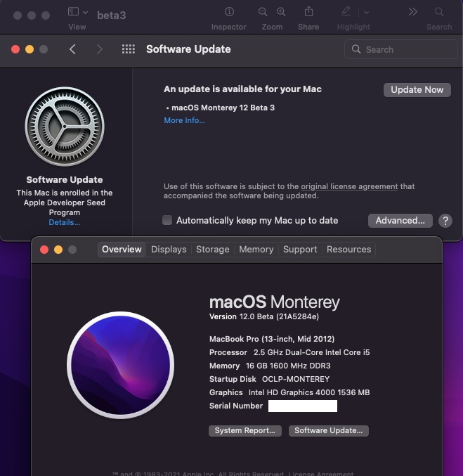Zoom in with the plus magnifier icon
Screen dimensions: 463x476
[281, 12]
